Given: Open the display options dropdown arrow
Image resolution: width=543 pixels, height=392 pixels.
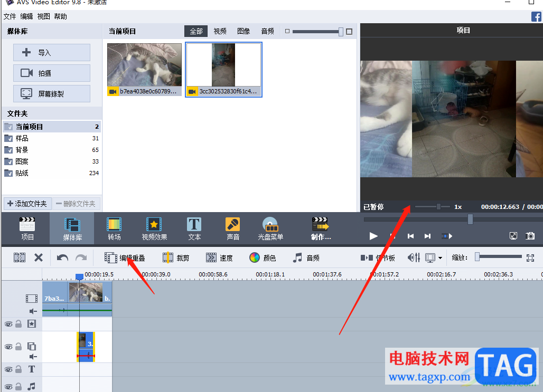Looking at the screenshot, I should [x=440, y=258].
